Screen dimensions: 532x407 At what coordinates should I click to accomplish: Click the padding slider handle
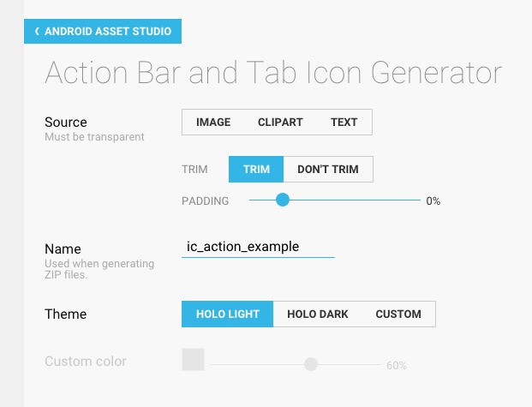point(283,201)
